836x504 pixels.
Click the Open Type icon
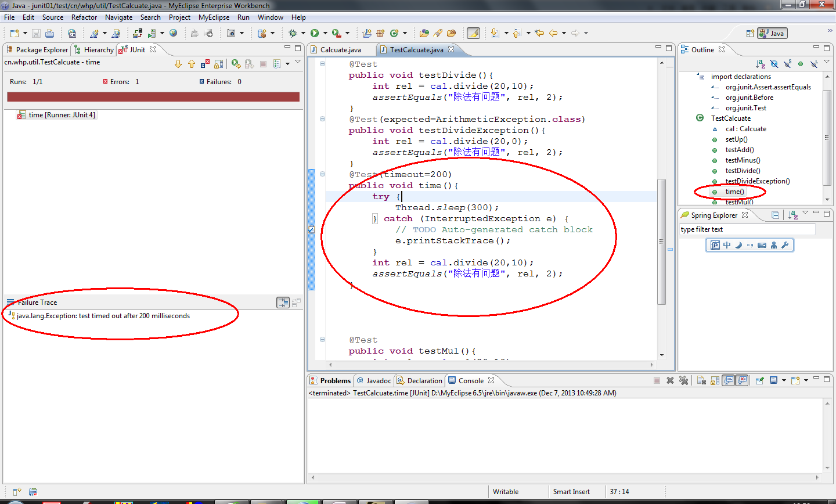(424, 33)
